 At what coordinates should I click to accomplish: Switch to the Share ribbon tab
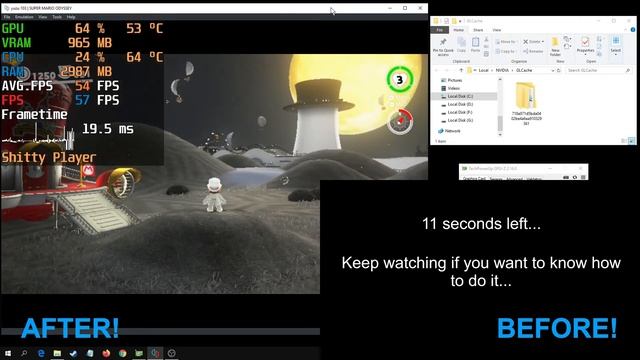(x=478, y=30)
